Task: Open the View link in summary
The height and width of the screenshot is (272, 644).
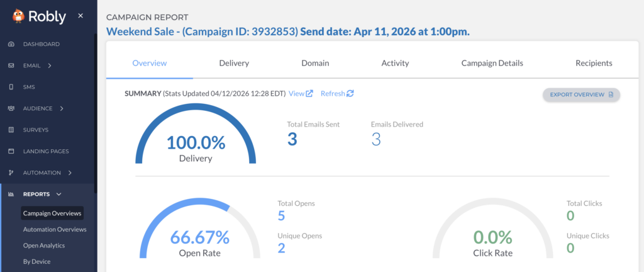Action: point(301,94)
